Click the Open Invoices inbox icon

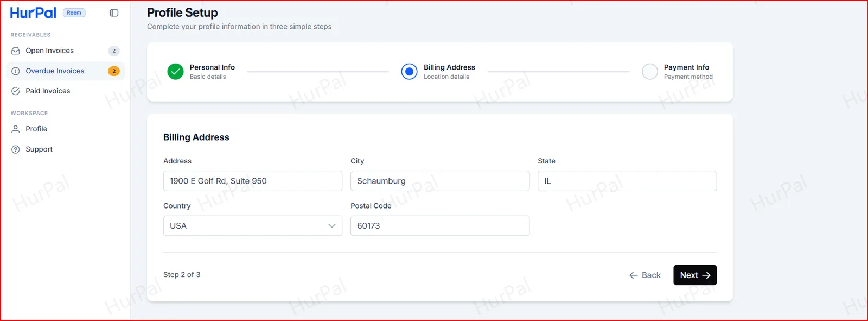pos(16,51)
